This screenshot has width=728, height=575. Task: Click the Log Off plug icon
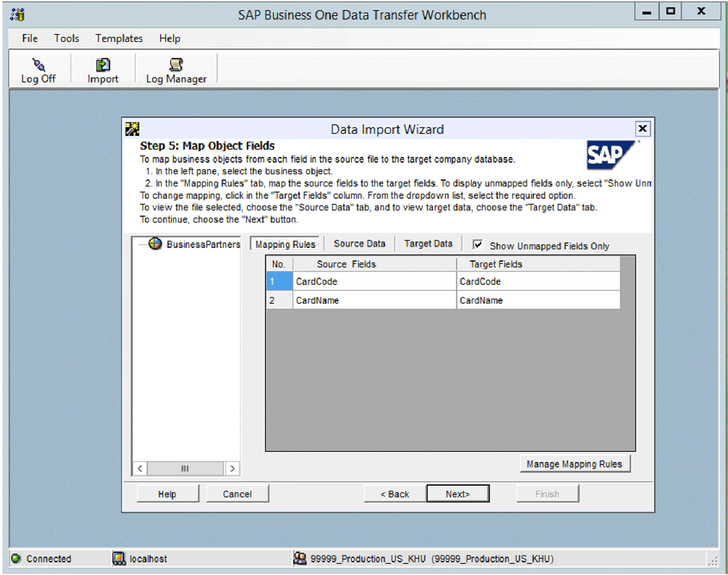39,65
